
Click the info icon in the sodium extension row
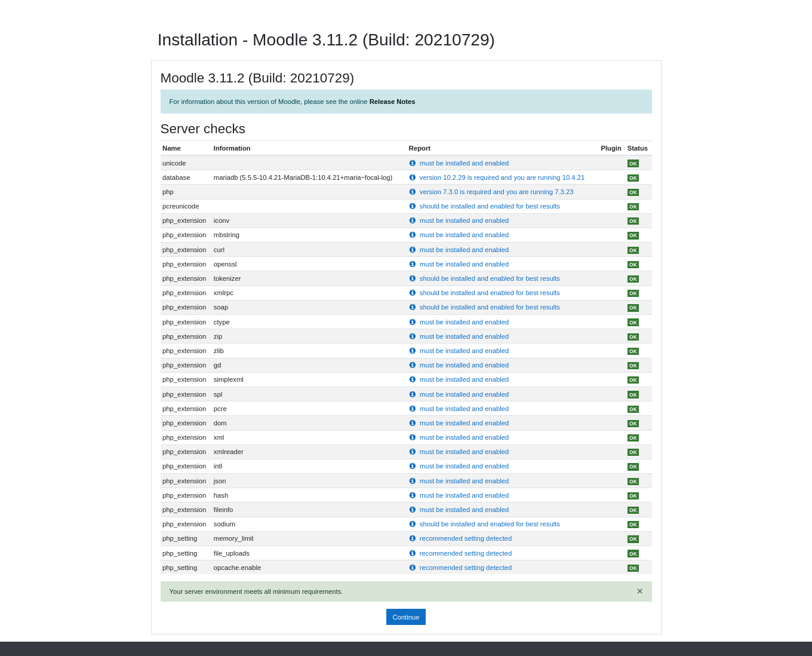pyautogui.click(x=412, y=524)
